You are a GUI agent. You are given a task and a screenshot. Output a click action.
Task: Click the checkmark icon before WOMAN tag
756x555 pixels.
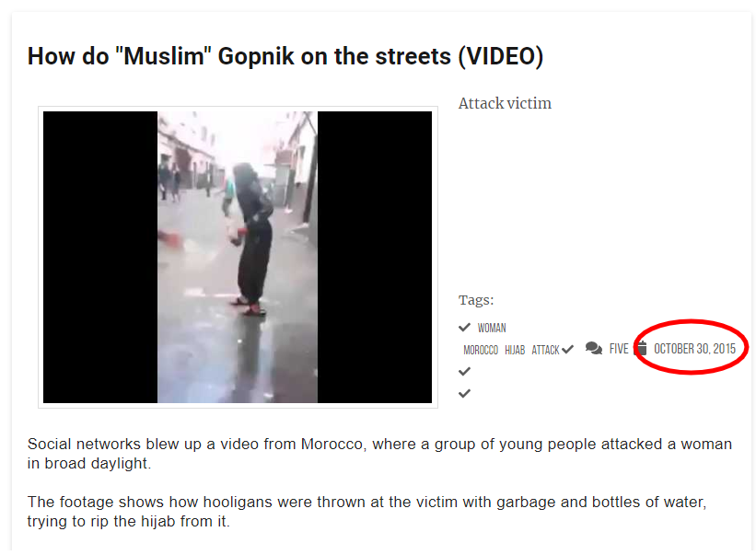[x=464, y=328]
